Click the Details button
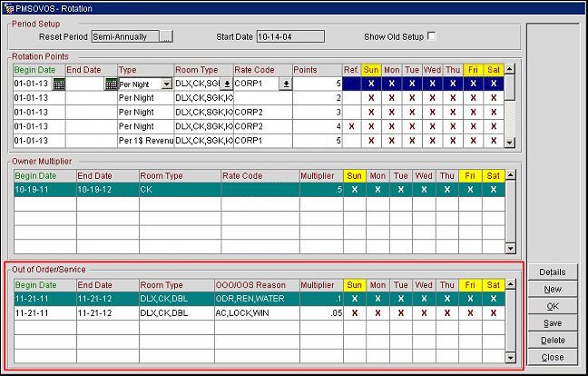The height and width of the screenshot is (376, 588). (x=552, y=272)
